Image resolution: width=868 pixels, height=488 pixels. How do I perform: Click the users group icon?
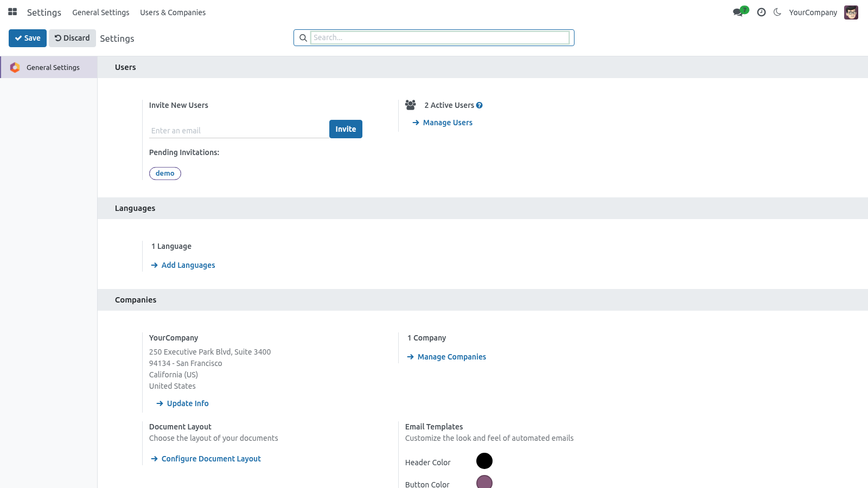pos(411,105)
